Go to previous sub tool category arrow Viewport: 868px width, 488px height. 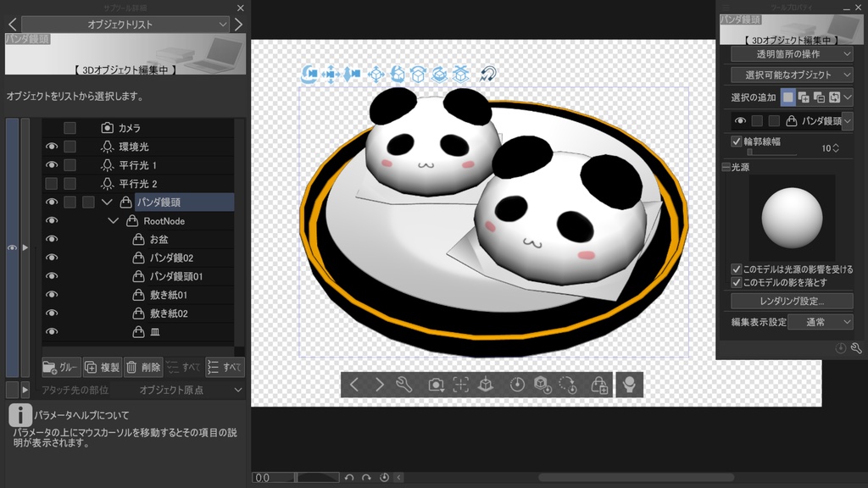pos(12,25)
